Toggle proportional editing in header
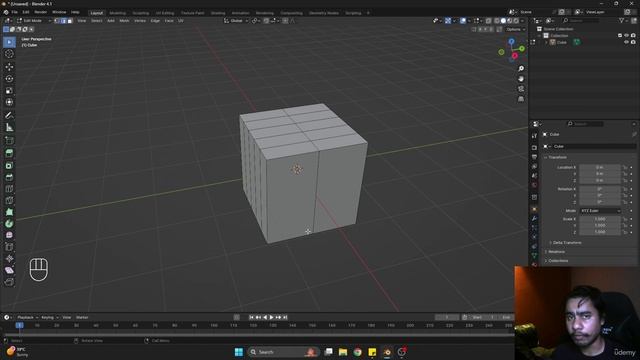Image resolution: width=640 pixels, height=360 pixels. tap(285, 20)
